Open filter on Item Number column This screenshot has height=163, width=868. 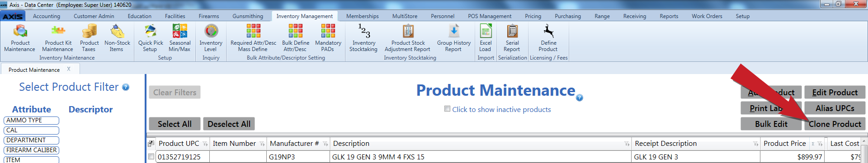tap(262, 144)
